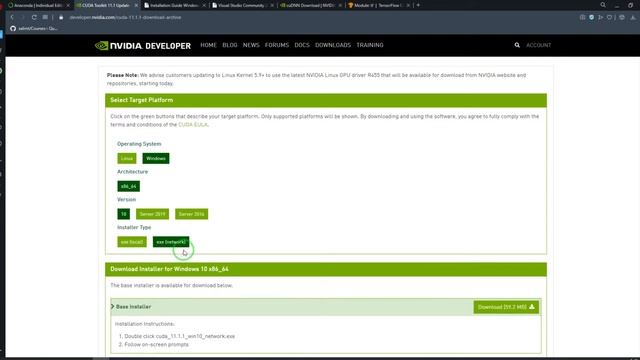This screenshot has width=640, height=360.
Task: Click the heart icon in browser toolbar
Action: pos(610,17)
